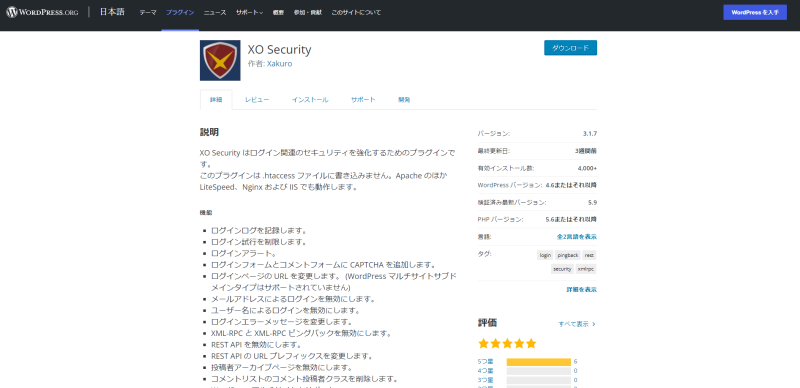Screen dimensions: 800x388
Task: Click the XO Security plugin title
Action: pos(280,50)
